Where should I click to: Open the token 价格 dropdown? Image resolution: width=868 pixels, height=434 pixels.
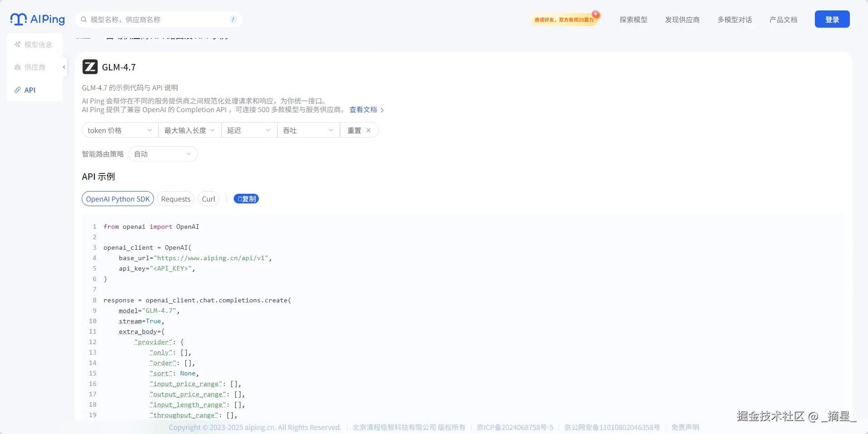coord(120,130)
